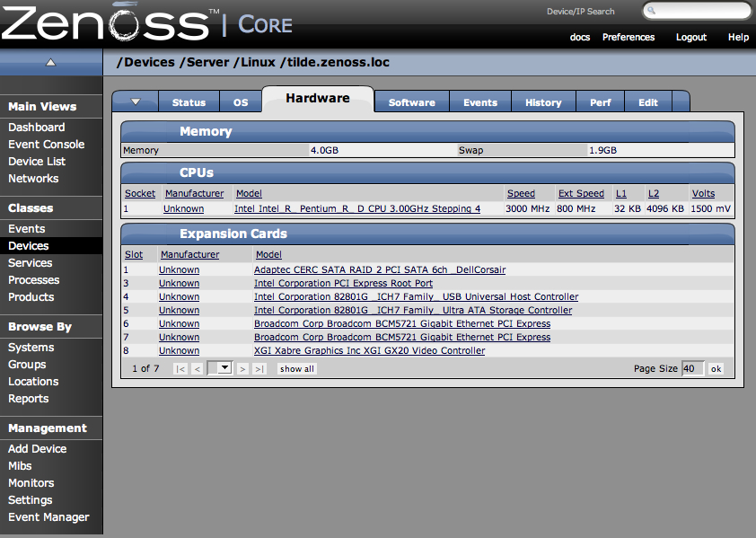Sort CPUs by L2 column

point(654,193)
